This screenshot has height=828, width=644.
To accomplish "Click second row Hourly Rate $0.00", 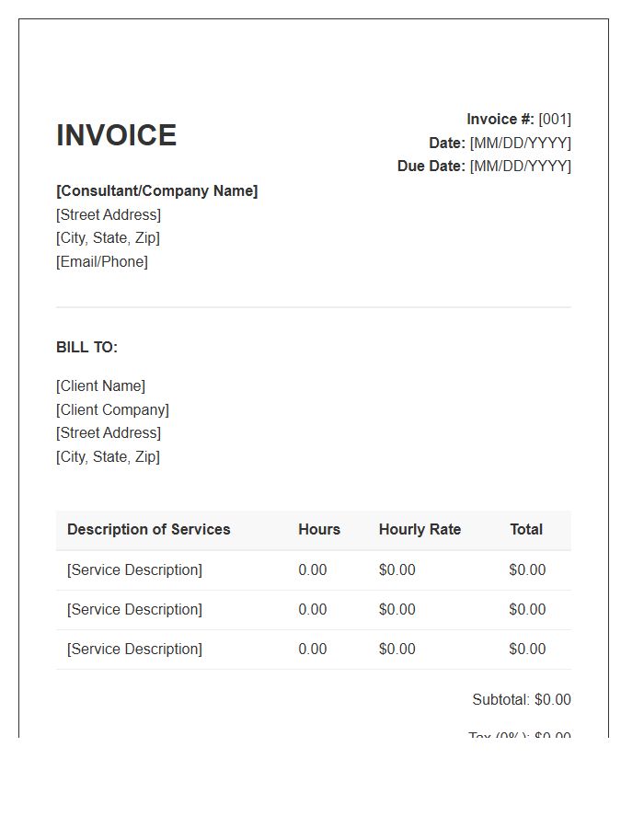I will [x=397, y=610].
